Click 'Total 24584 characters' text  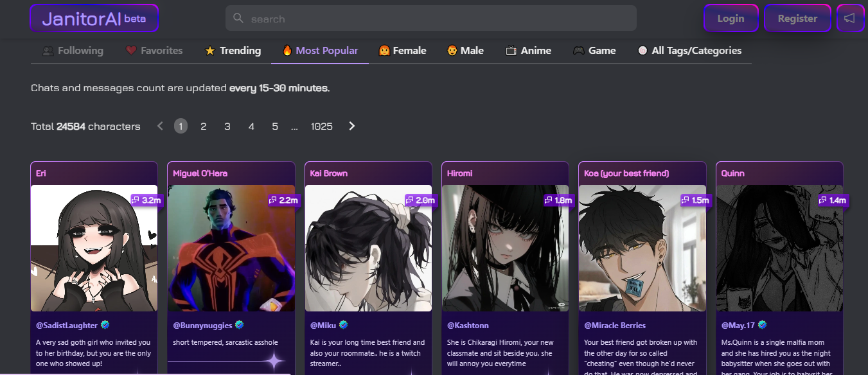tap(85, 126)
